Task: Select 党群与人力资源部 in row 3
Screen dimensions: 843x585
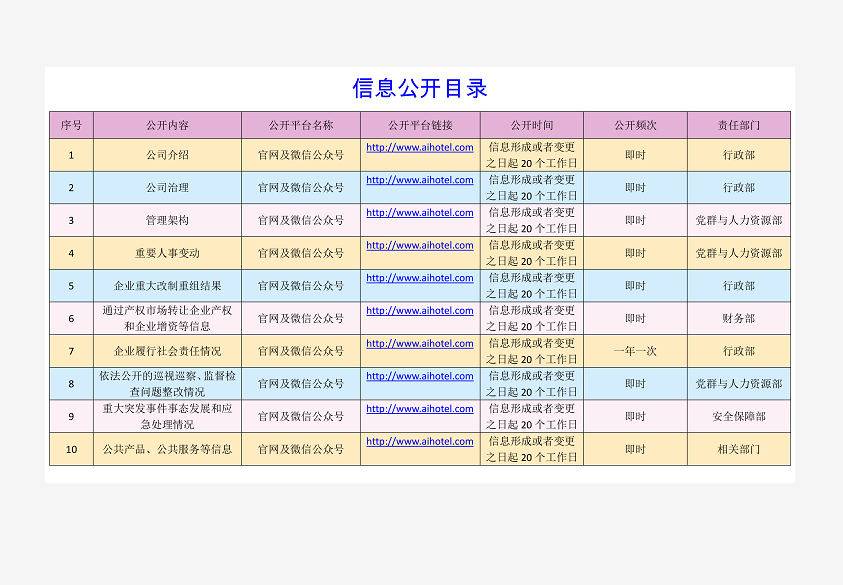Action: 739,220
